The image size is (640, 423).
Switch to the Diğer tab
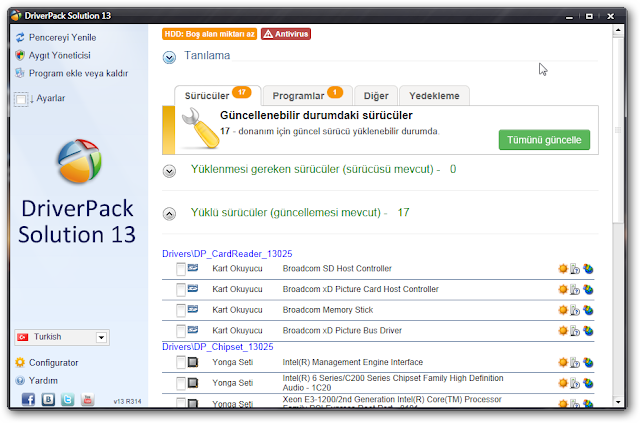point(376,96)
